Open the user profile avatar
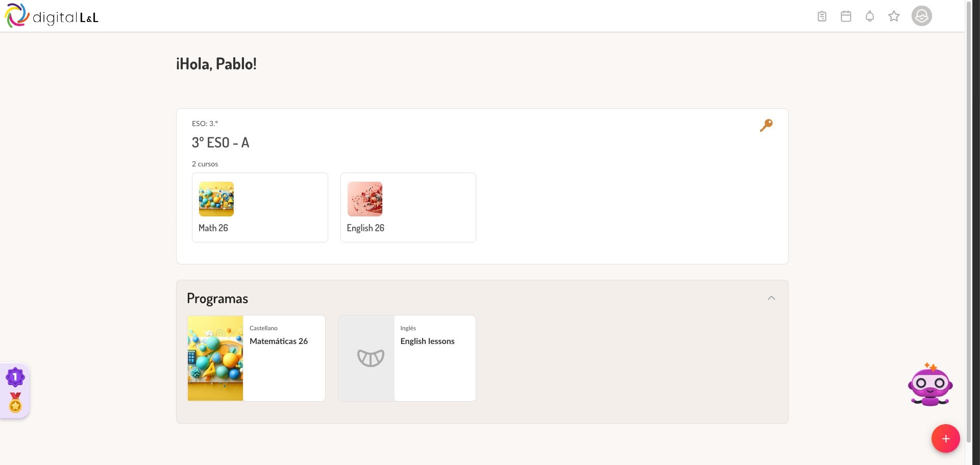 922,16
